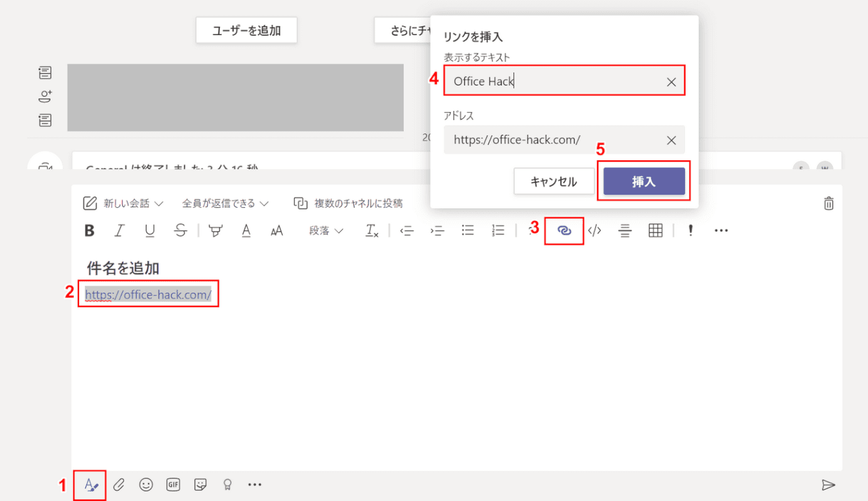Screen dimensions: 868x501
Task: Clear the display text field with its X
Action: tap(671, 82)
